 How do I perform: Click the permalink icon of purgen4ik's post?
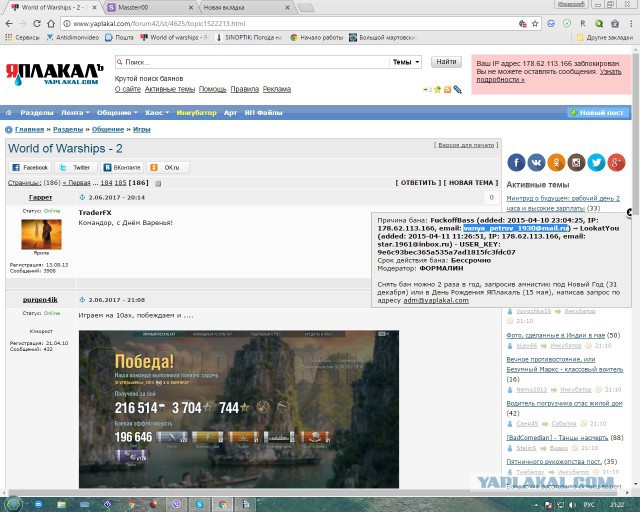pyautogui.click(x=82, y=300)
